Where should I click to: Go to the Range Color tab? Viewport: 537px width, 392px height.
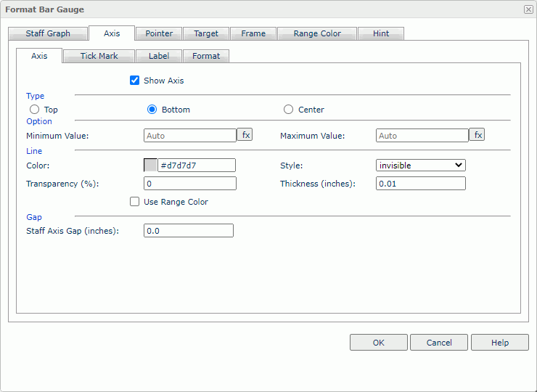[317, 33]
